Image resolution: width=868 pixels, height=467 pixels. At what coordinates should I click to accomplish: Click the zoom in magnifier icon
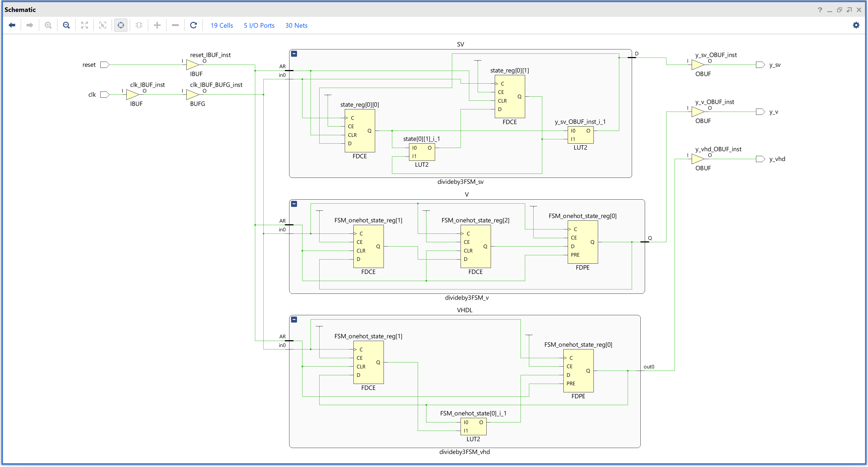click(48, 25)
